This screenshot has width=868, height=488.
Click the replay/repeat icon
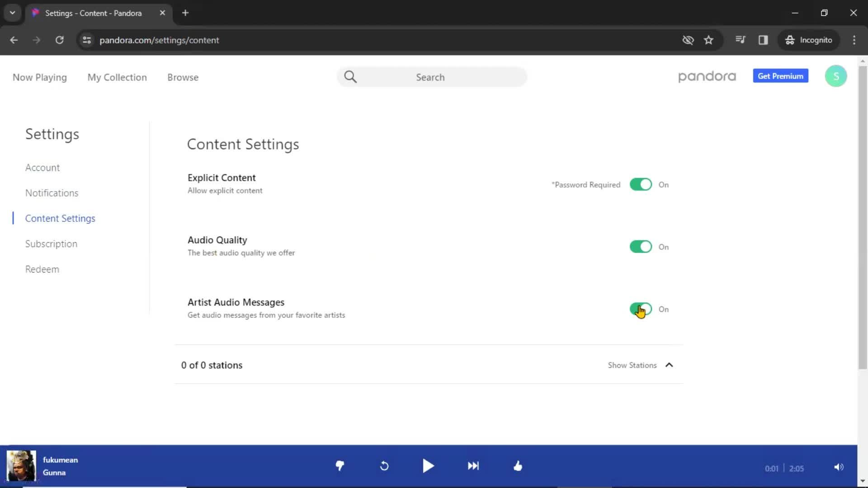pos(385,466)
